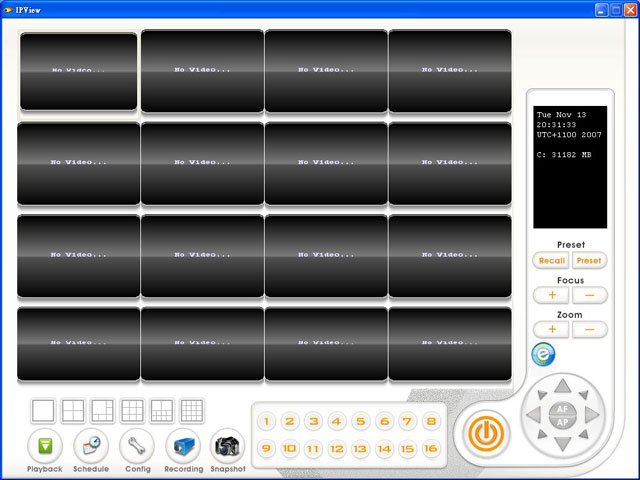Image resolution: width=640 pixels, height=480 pixels.
Task: Select the bottom-left No Video tile
Action: (79, 344)
